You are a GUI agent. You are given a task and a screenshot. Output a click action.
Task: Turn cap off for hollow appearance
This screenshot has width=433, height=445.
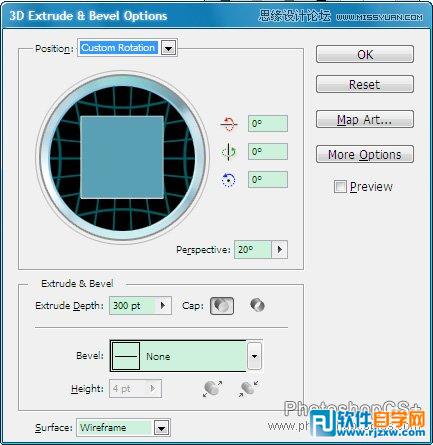click(x=257, y=305)
